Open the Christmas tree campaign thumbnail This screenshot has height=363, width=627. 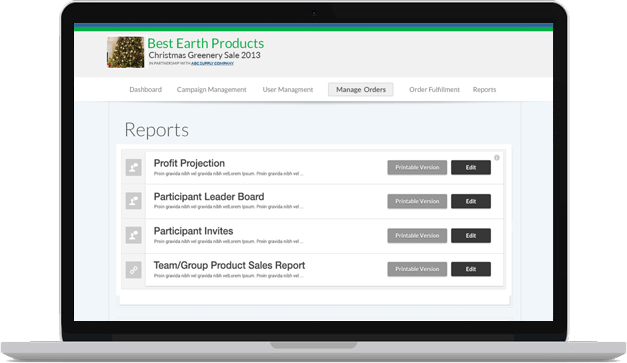pos(126,52)
